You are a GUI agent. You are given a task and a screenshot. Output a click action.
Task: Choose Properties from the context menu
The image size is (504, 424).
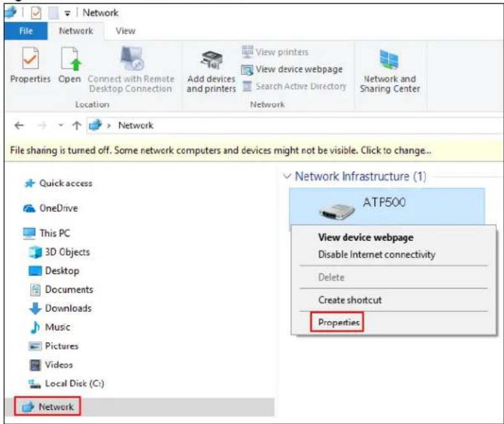click(x=339, y=322)
